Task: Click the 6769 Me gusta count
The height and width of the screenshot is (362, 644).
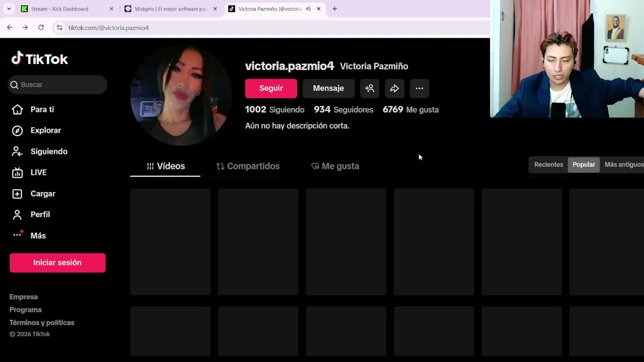Action: (411, 110)
